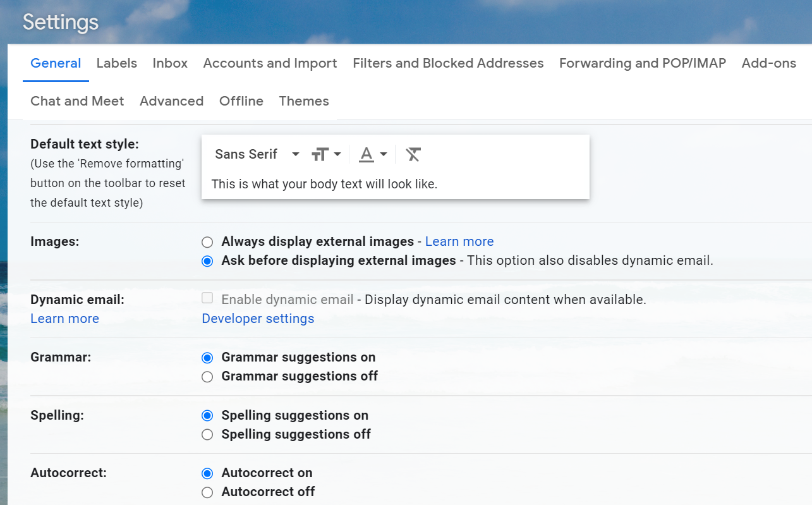Go to Filters and Blocked Addresses tab
The height and width of the screenshot is (505, 812).
click(x=448, y=63)
